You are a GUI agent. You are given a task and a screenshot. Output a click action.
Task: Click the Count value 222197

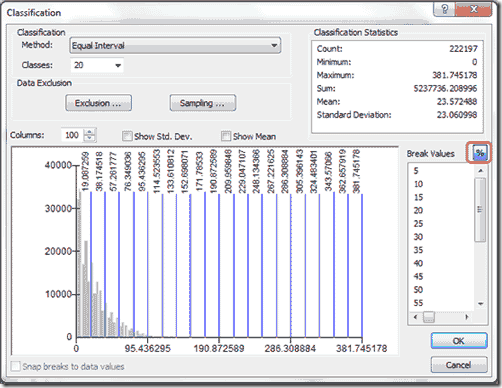[463, 49]
